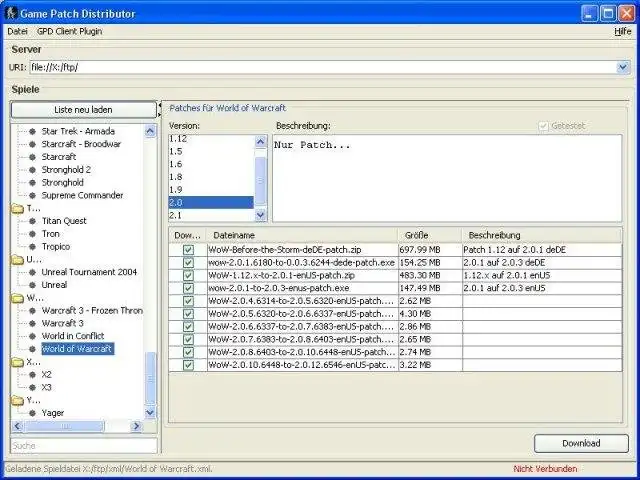Click the Liste neu laden button
Image resolution: width=640 pixels, height=480 pixels.
coord(83,110)
